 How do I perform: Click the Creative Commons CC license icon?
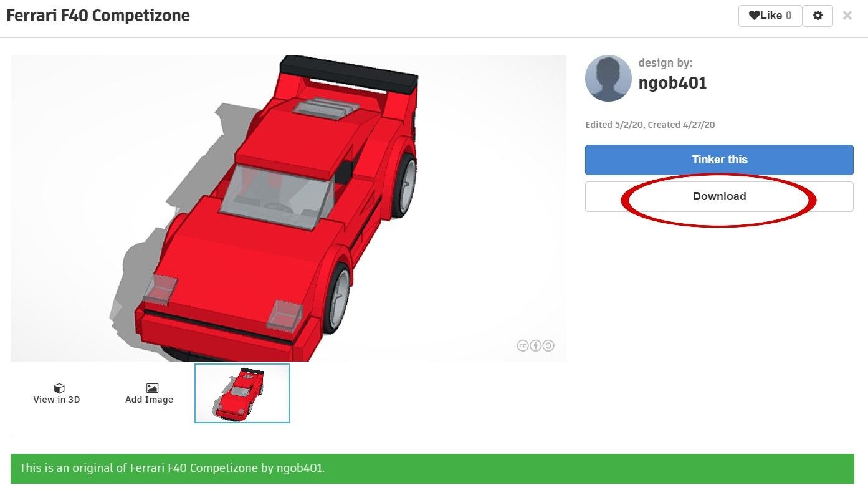tap(523, 345)
